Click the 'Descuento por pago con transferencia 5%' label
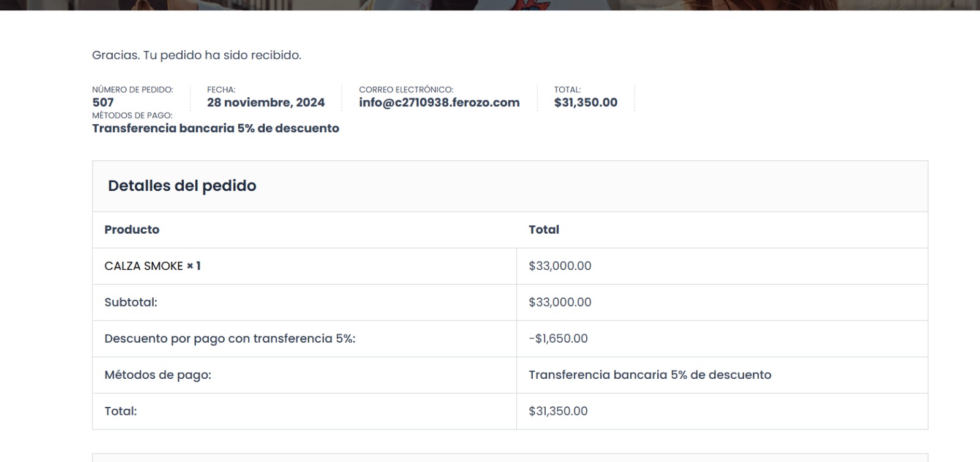This screenshot has width=980, height=462. click(230, 339)
